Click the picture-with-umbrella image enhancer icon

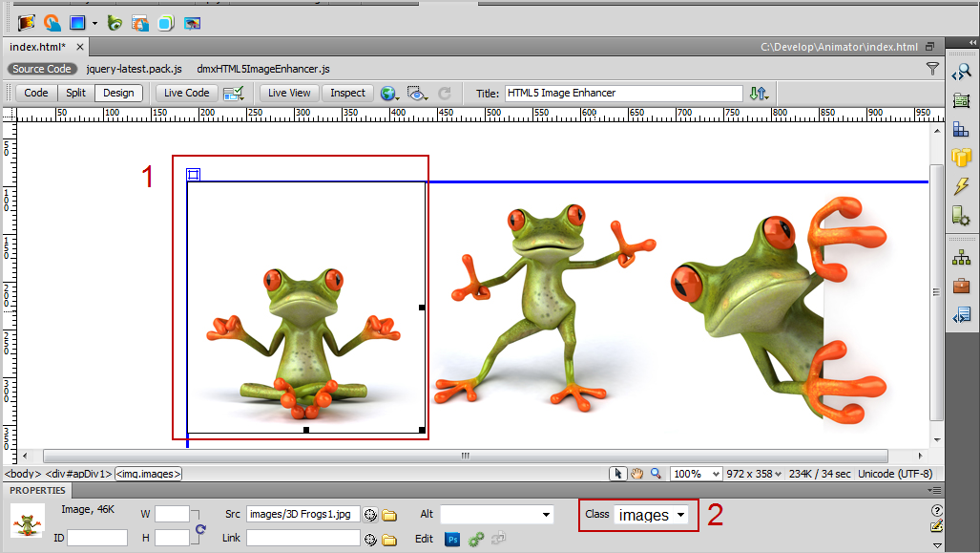[x=192, y=23]
